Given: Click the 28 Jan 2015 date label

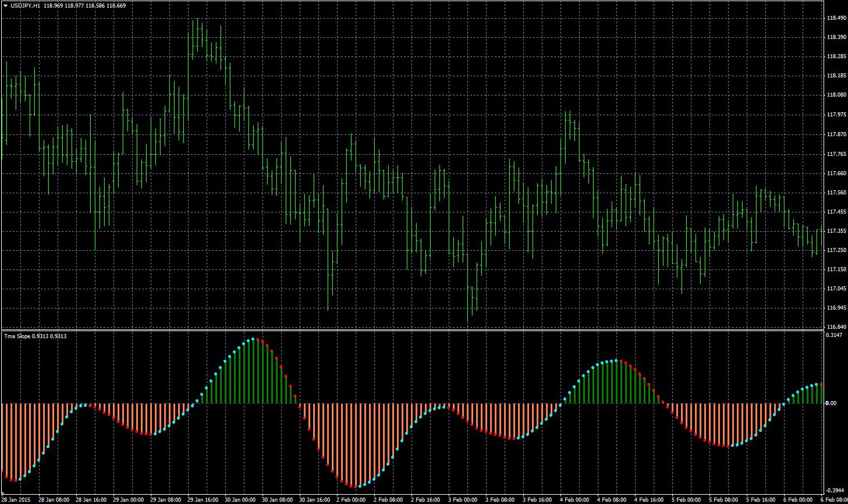Looking at the screenshot, I should click(15, 499).
